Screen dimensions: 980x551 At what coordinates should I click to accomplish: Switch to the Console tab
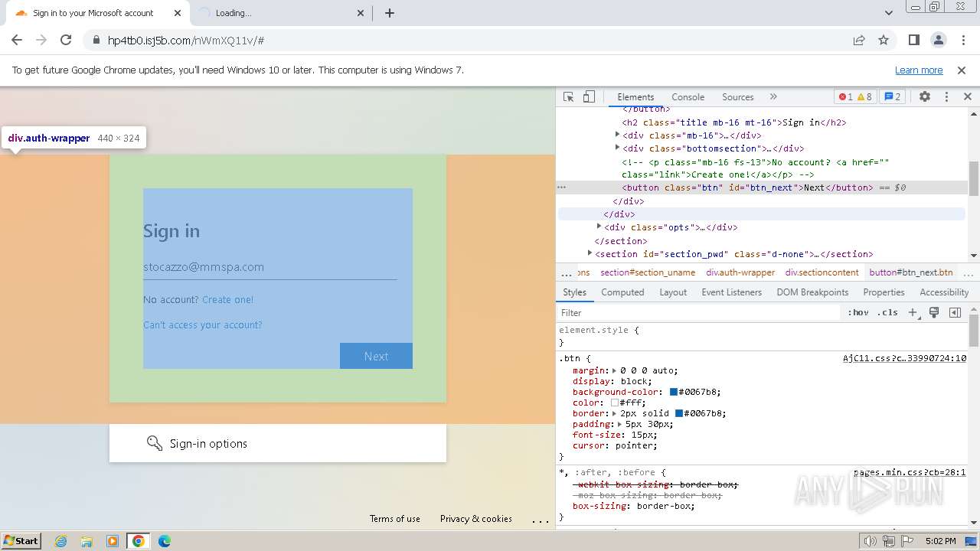pyautogui.click(x=688, y=97)
